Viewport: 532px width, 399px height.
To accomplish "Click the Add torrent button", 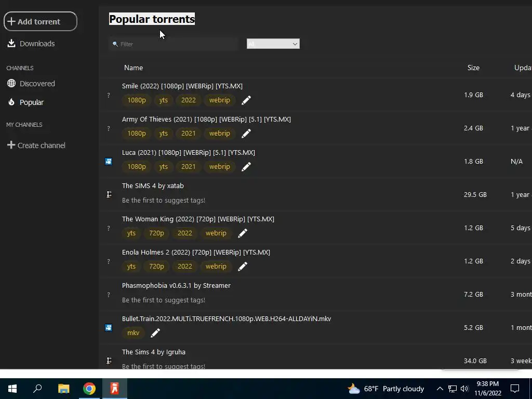I will coord(41,21).
